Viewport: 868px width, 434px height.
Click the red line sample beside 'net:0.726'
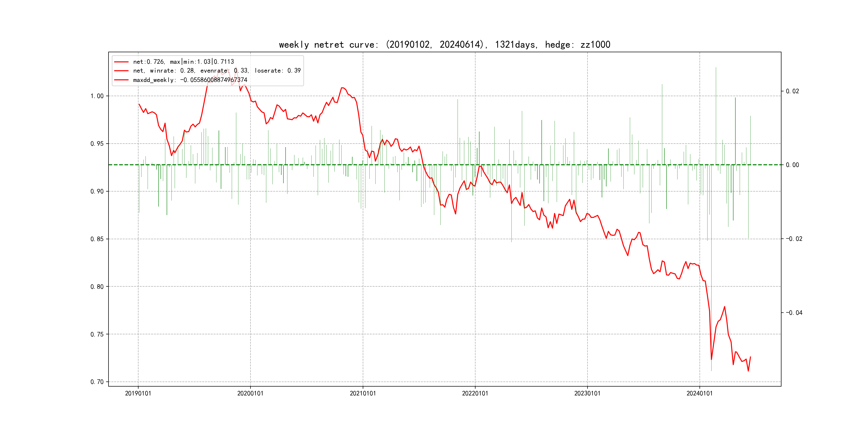coord(121,62)
